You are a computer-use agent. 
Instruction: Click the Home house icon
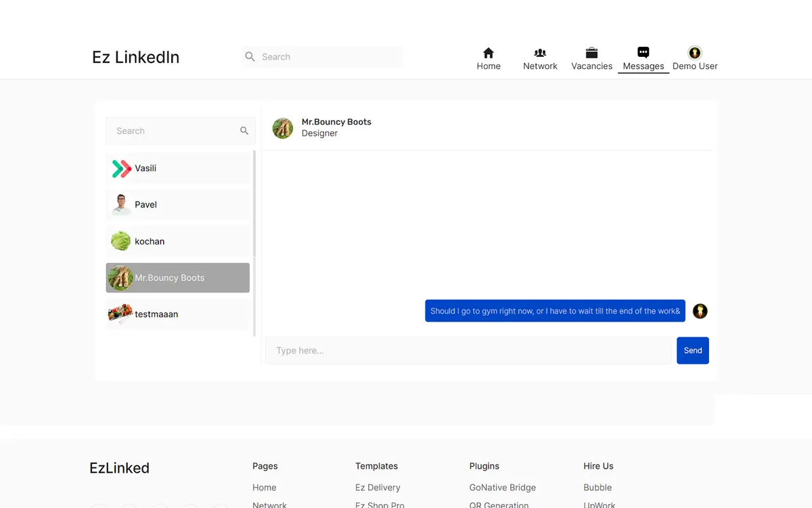[489, 53]
